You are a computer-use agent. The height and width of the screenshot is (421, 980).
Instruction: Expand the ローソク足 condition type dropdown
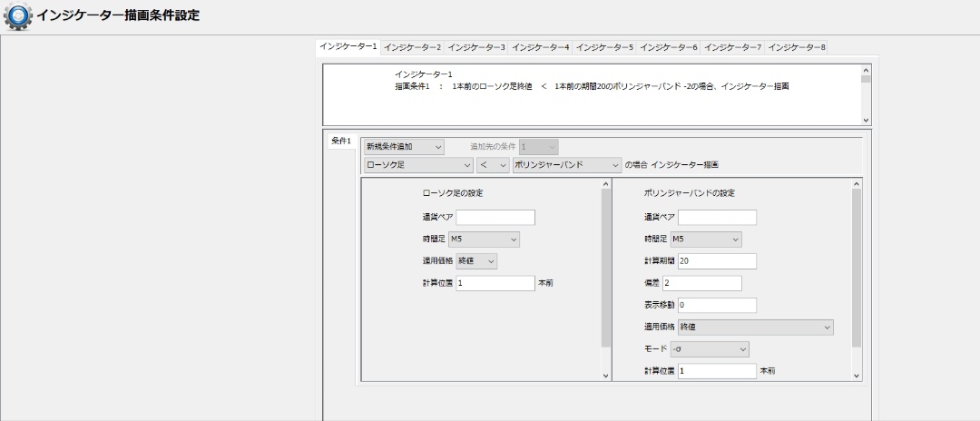coord(417,165)
